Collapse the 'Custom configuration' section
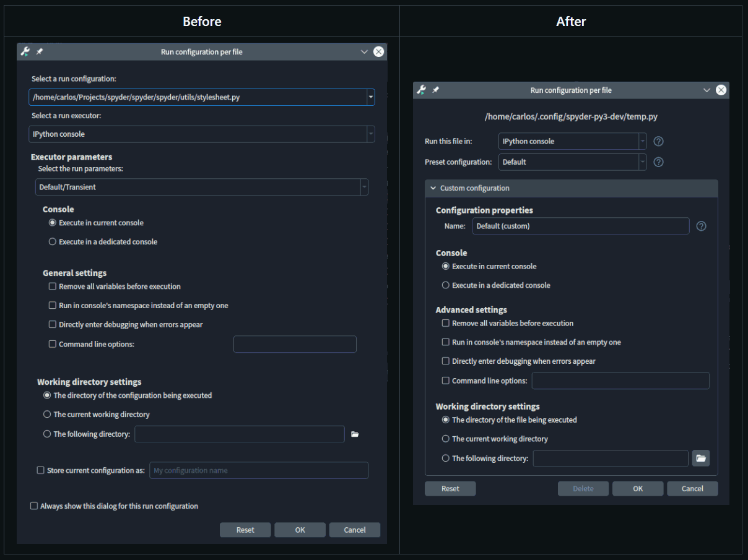Image resolution: width=748 pixels, height=560 pixels. [x=433, y=188]
